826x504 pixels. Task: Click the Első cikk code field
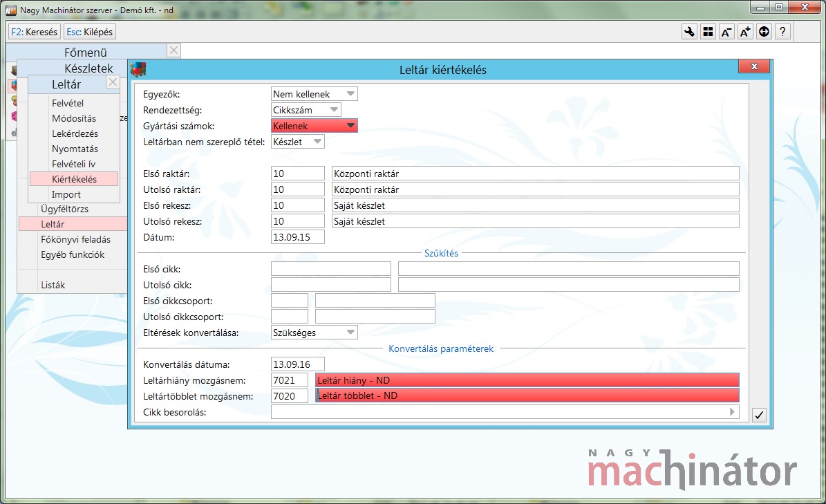coord(331,269)
